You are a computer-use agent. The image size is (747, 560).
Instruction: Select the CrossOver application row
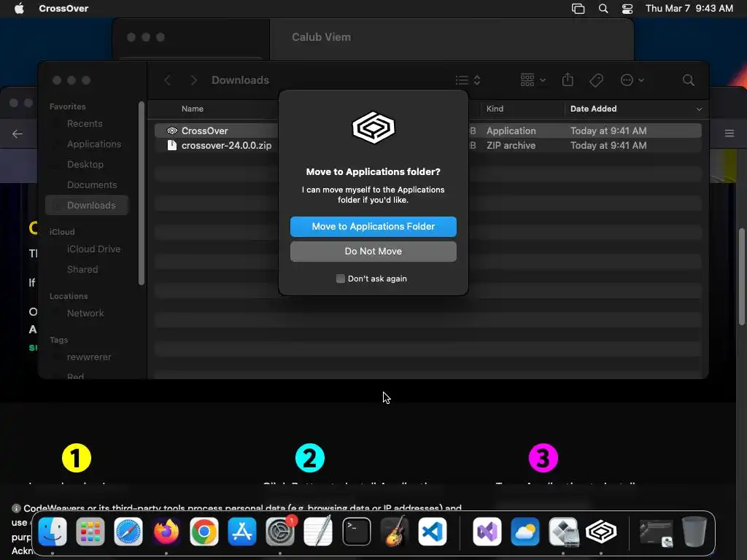point(427,131)
